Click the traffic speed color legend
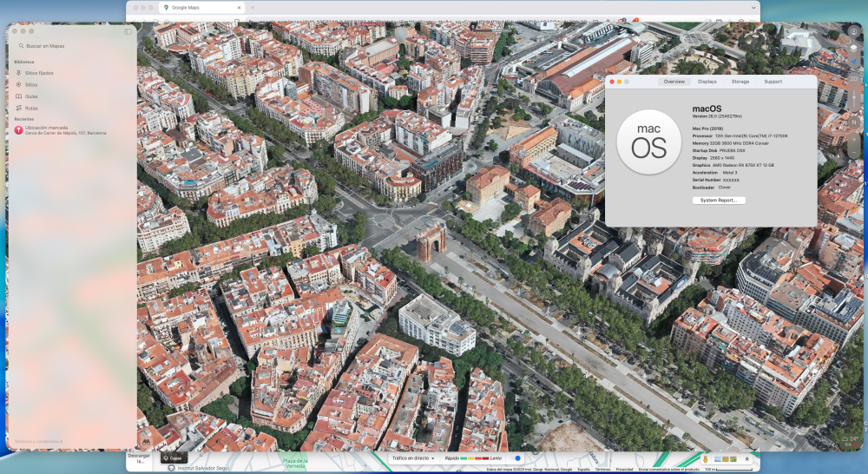 (474, 458)
